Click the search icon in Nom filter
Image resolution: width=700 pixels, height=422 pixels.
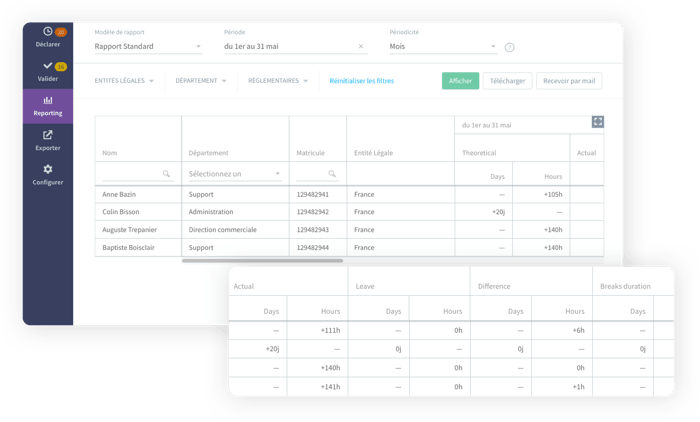(166, 174)
